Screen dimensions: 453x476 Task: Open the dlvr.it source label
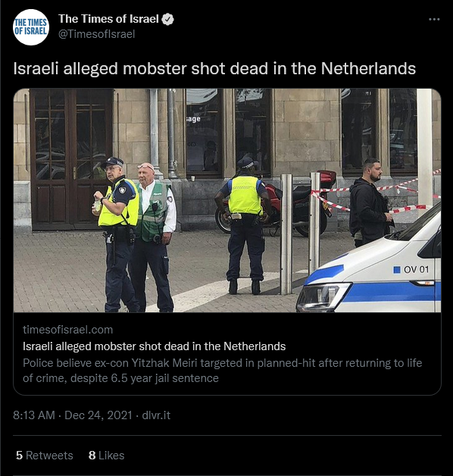(156, 415)
